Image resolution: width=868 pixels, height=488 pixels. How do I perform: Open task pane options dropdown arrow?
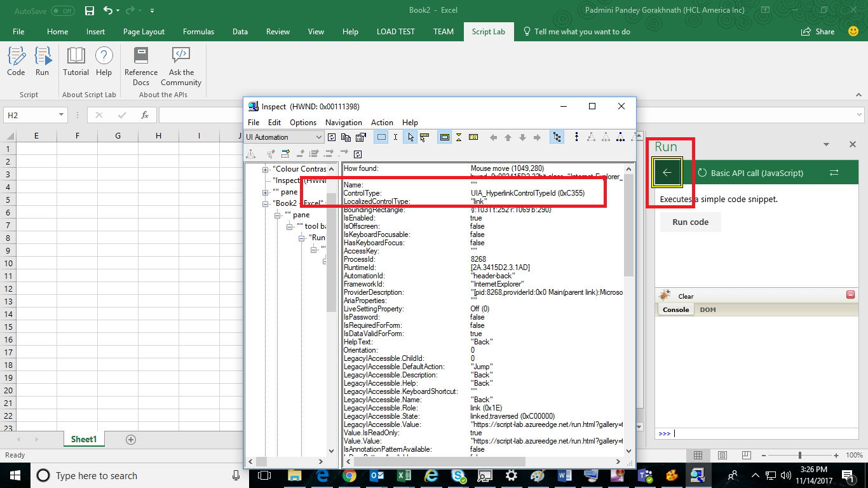[827, 145]
